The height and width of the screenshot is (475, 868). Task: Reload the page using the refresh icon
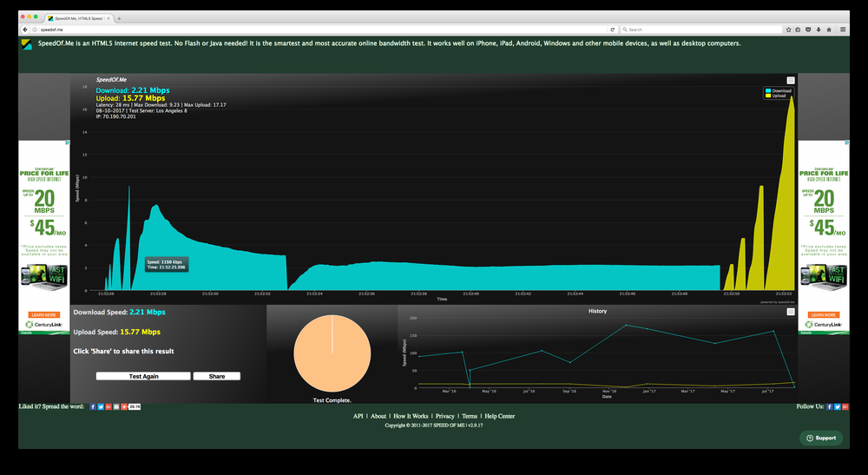pos(612,30)
